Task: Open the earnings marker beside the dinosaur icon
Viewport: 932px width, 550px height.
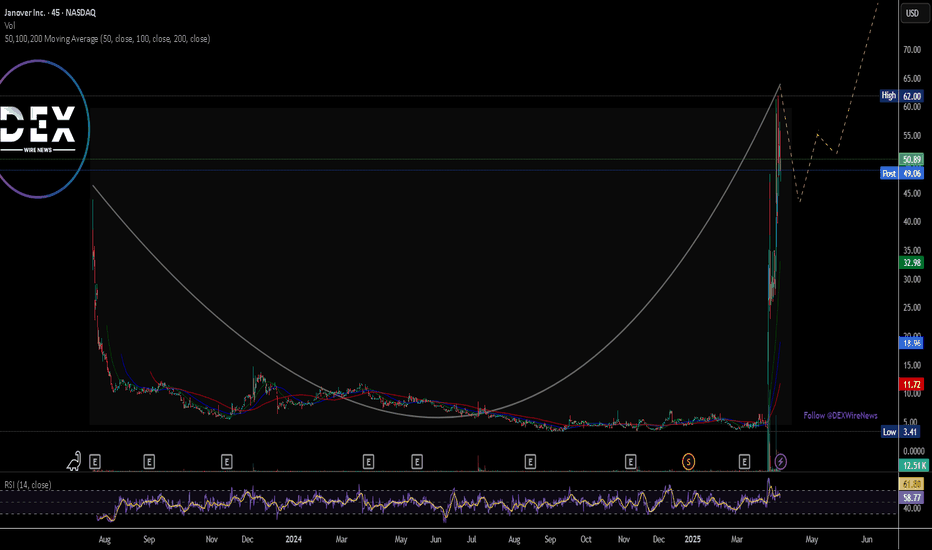Action: pyautogui.click(x=95, y=461)
